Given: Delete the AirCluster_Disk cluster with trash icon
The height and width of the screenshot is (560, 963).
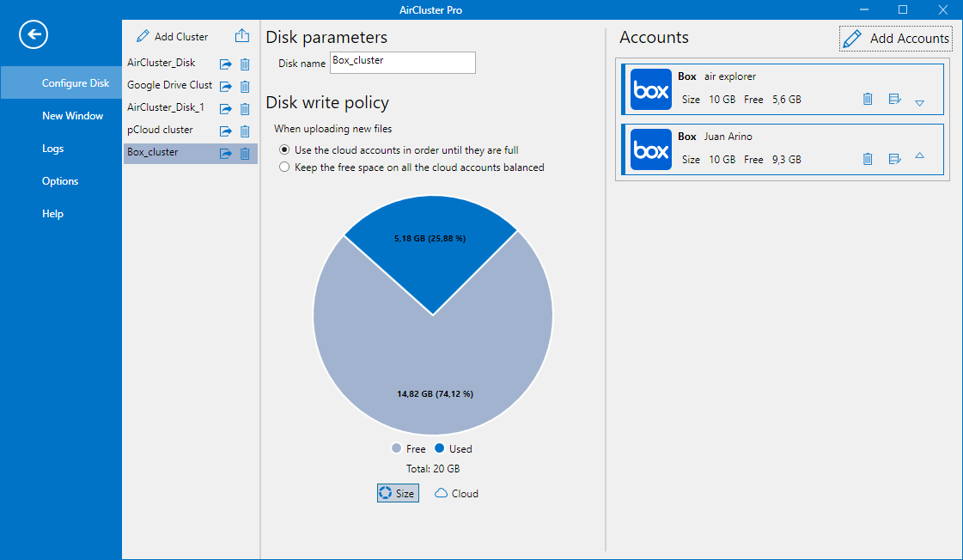Looking at the screenshot, I should [x=245, y=64].
